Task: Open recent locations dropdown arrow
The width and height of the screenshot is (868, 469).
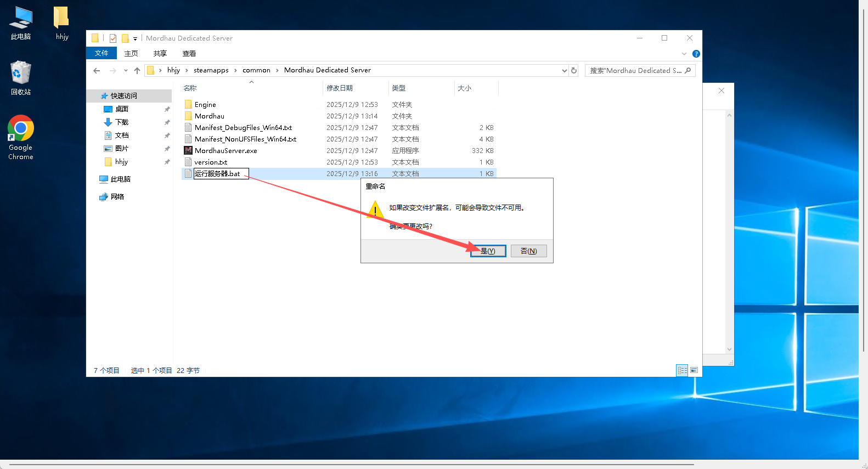Action: [x=126, y=71]
